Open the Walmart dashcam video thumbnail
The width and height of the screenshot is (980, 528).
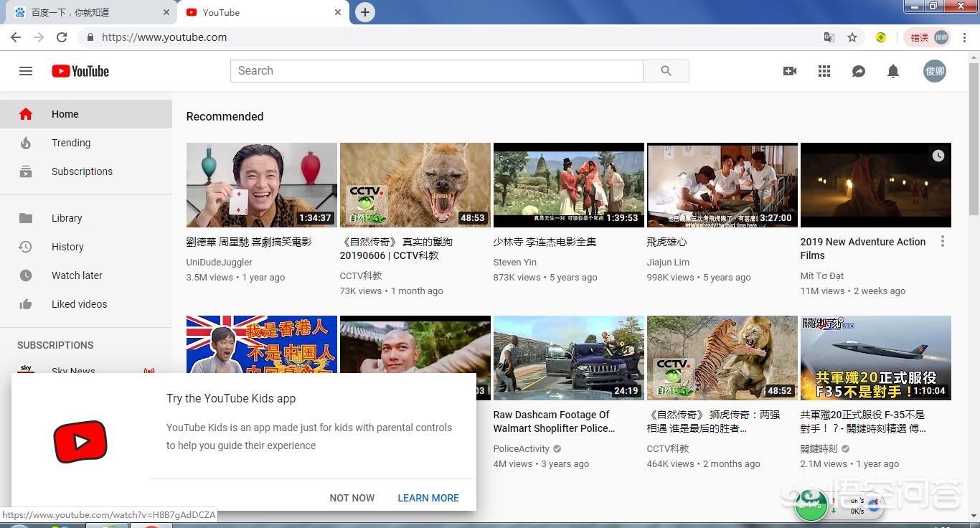tap(569, 358)
